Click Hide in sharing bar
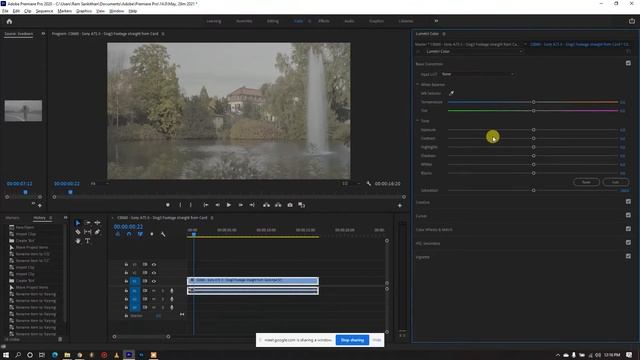 point(377,340)
